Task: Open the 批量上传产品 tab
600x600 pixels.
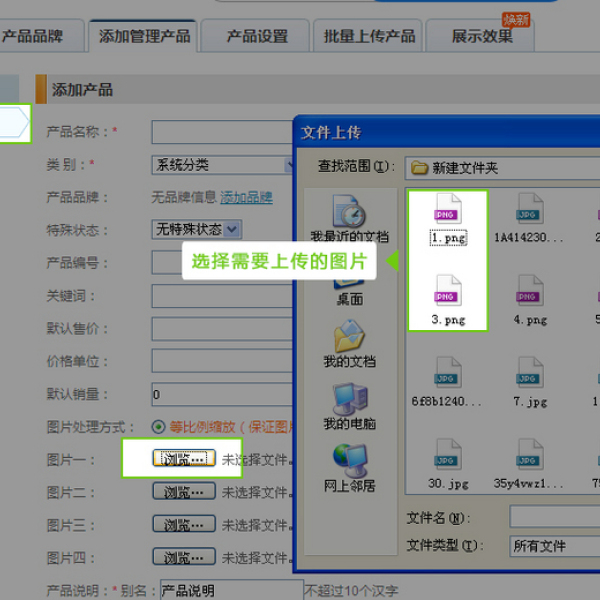Action: (x=369, y=36)
